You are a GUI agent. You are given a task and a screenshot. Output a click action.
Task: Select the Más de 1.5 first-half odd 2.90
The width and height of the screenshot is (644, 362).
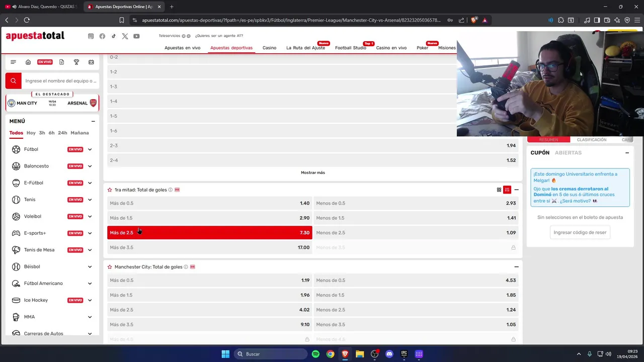coord(210,218)
